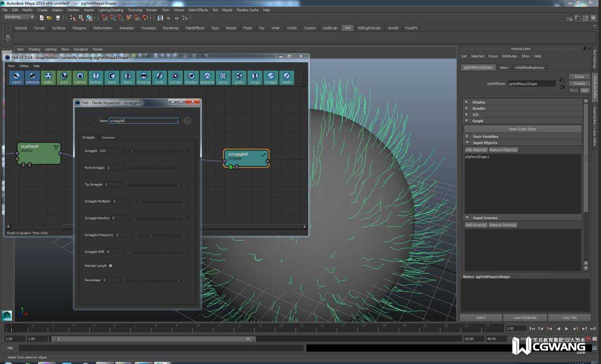The image size is (601, 364).
Task: Select the grow node tool
Action: click(64, 77)
